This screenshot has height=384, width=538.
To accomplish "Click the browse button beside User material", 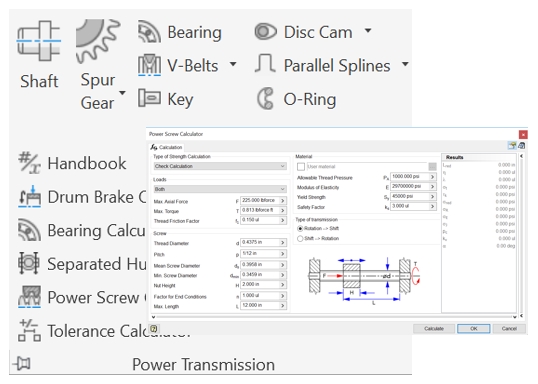I will point(432,166).
